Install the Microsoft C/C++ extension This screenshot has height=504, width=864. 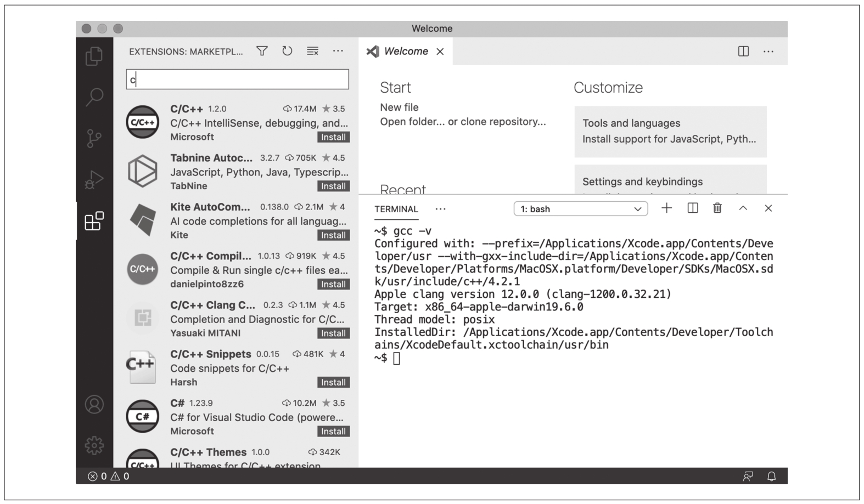[333, 137]
